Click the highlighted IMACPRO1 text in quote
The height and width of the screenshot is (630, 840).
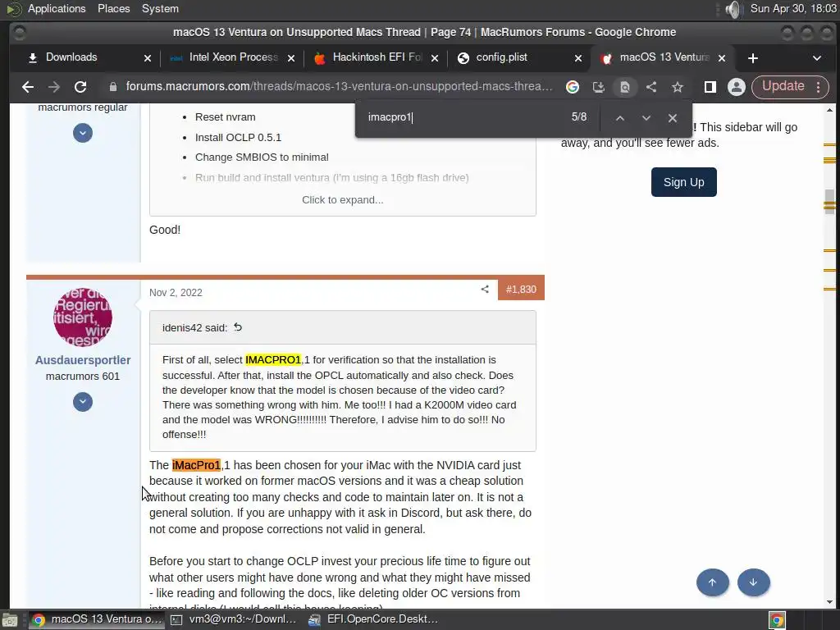273,360
